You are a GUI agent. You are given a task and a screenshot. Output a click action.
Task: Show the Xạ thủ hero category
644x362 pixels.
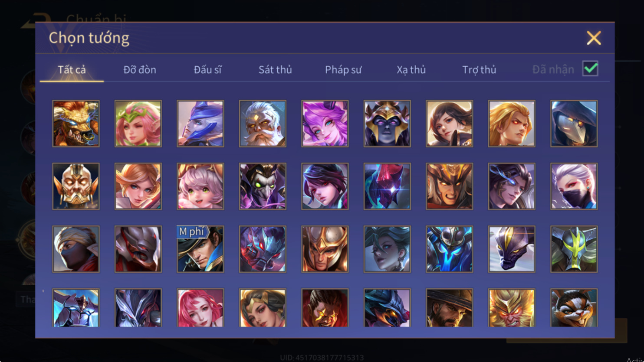pos(411,69)
